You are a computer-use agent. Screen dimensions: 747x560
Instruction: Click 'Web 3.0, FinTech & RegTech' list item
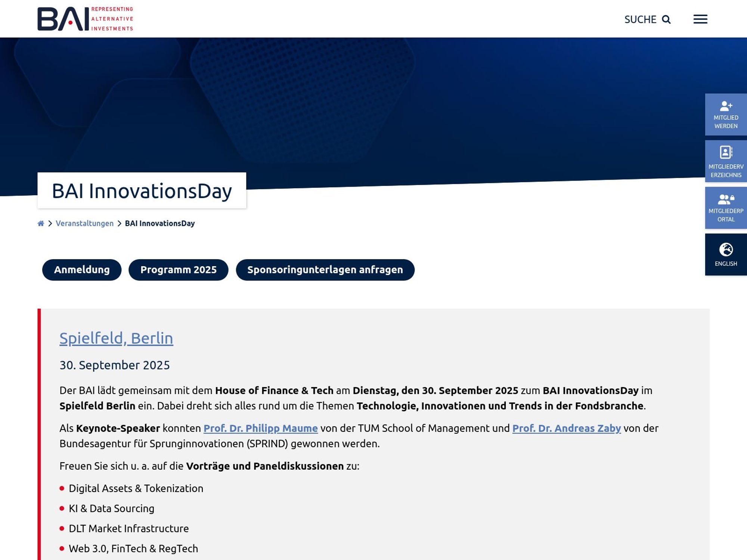pos(133,548)
